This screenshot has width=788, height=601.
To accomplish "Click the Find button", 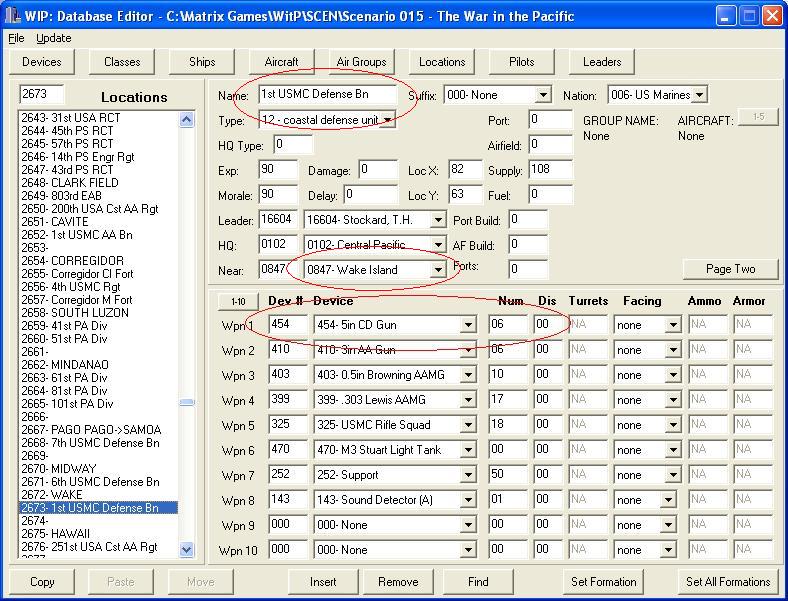I will [478, 582].
